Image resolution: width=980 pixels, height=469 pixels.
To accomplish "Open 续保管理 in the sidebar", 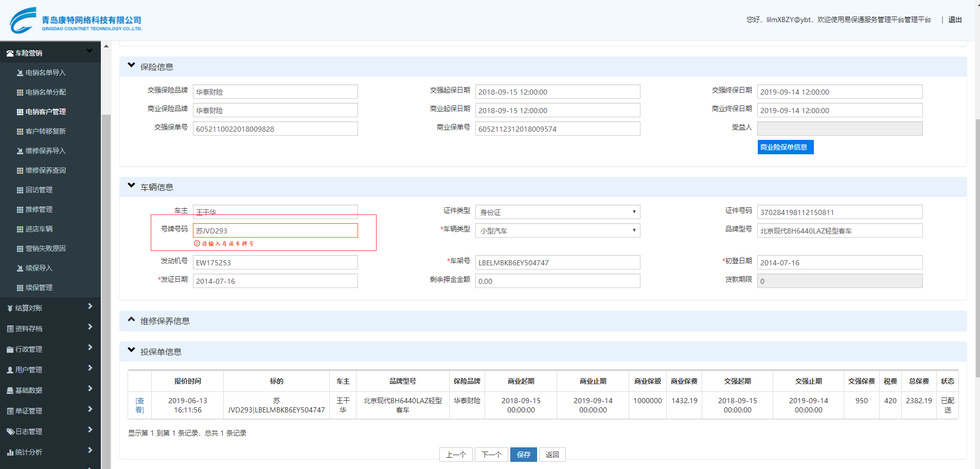I will coord(39,288).
